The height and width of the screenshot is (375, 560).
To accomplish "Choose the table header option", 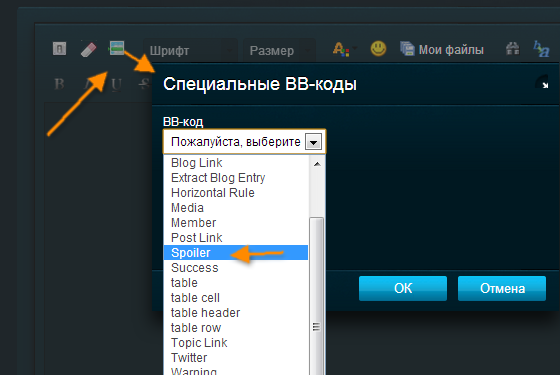I will (236, 312).
